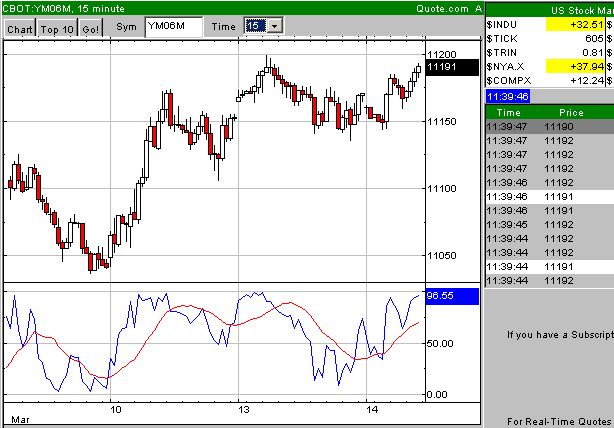This screenshot has height=428, width=614.
Task: Click the Price column header
Action: tap(571, 113)
